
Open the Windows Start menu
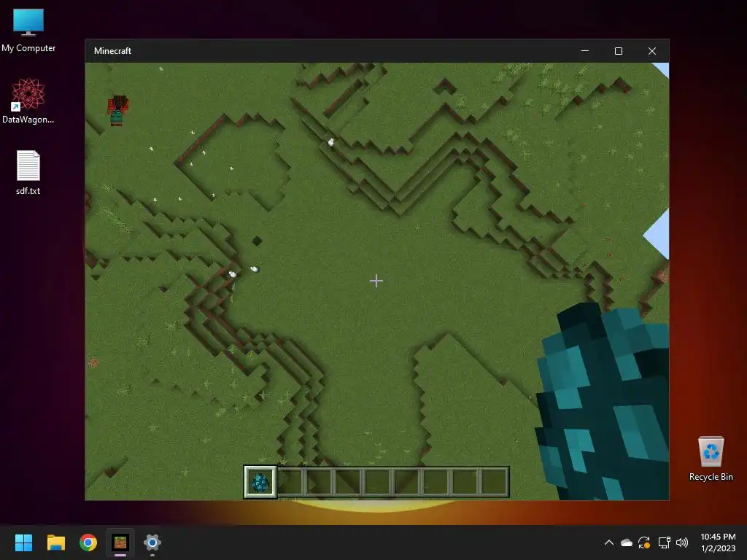coord(23,542)
